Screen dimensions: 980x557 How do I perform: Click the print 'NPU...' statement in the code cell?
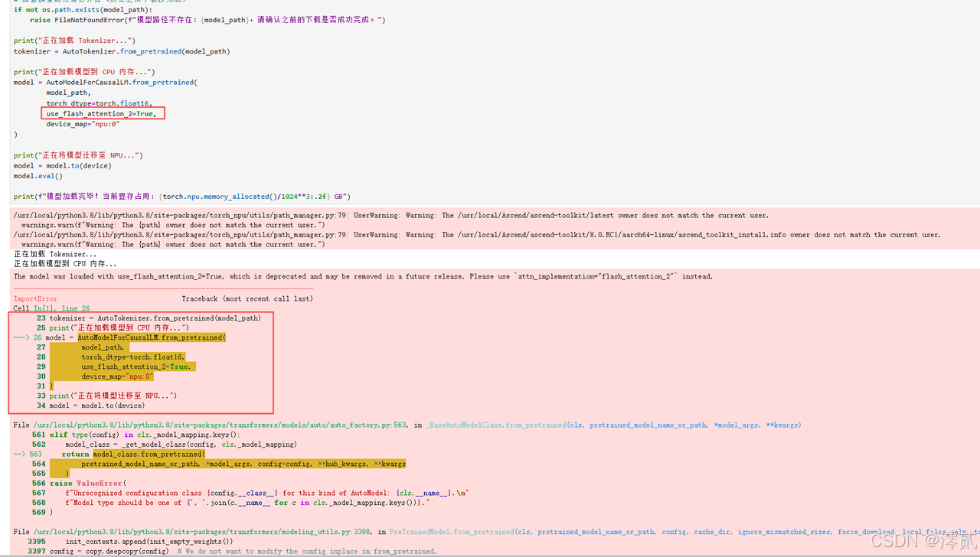pyautogui.click(x=78, y=155)
